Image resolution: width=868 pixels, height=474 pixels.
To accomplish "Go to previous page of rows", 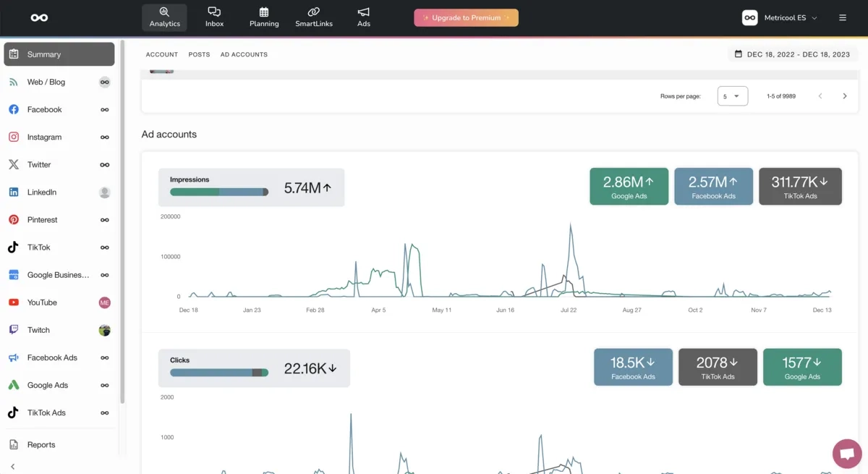I will click(820, 96).
